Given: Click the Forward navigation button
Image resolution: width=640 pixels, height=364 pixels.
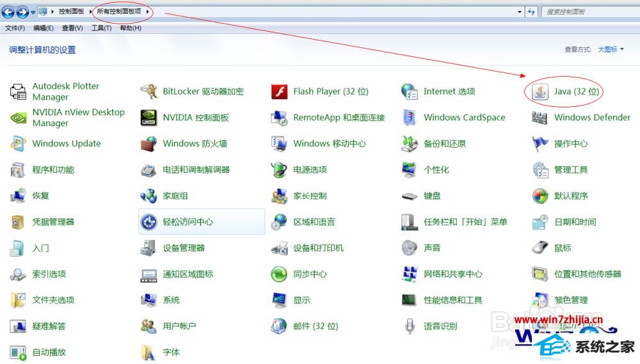Looking at the screenshot, I should (22, 12).
